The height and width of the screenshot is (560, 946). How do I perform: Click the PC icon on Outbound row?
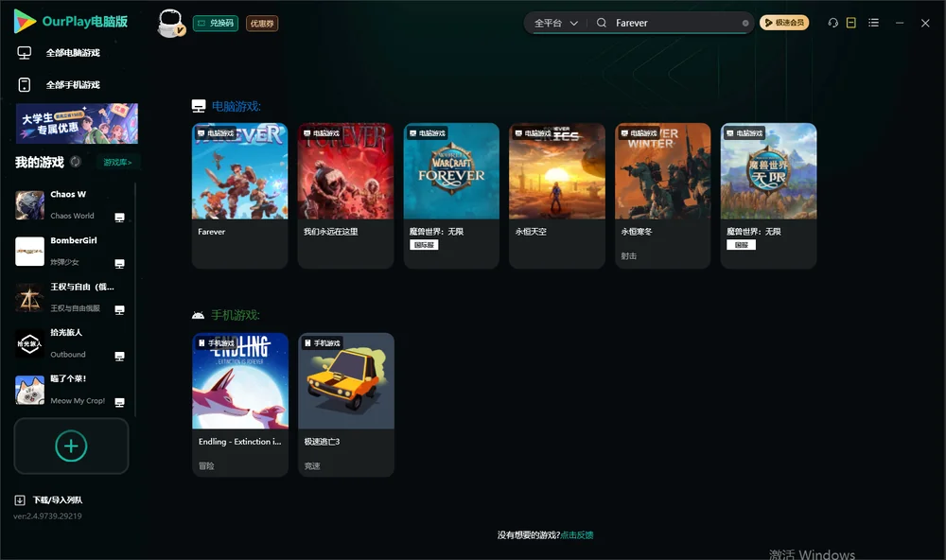(x=119, y=356)
